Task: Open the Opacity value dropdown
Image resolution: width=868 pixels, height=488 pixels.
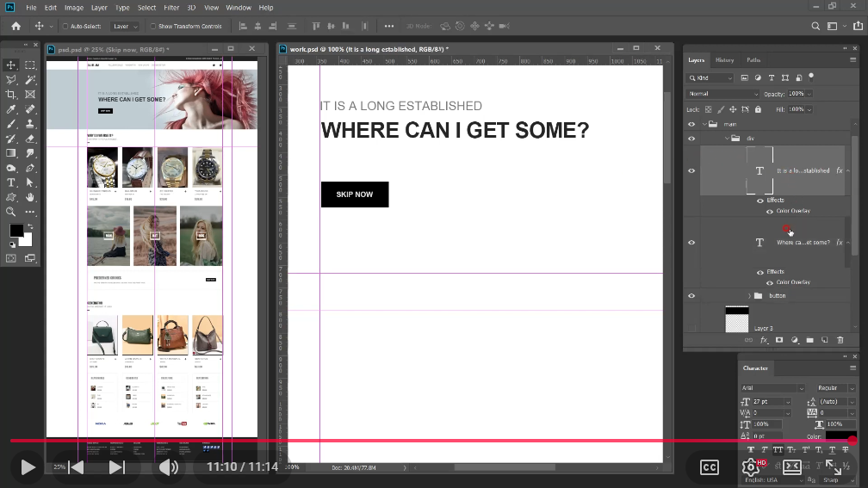Action: tap(809, 94)
